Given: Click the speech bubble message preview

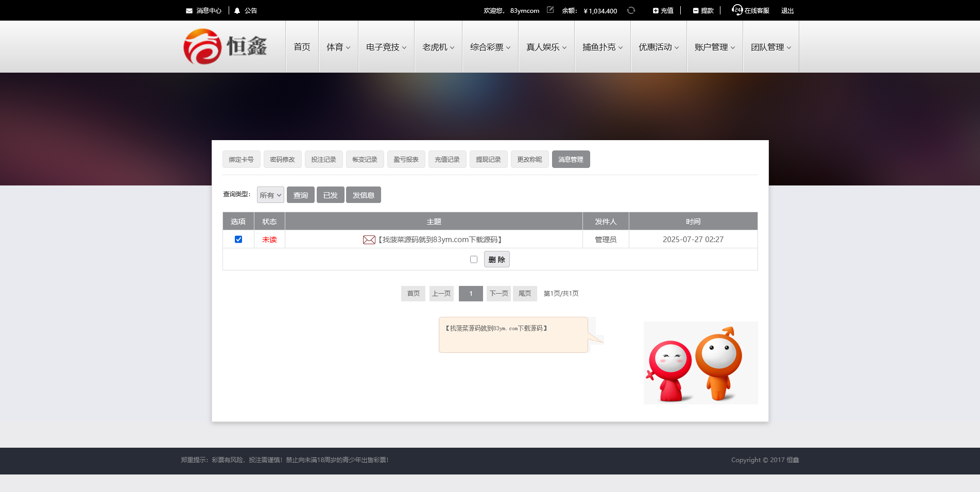Looking at the screenshot, I should tap(513, 335).
